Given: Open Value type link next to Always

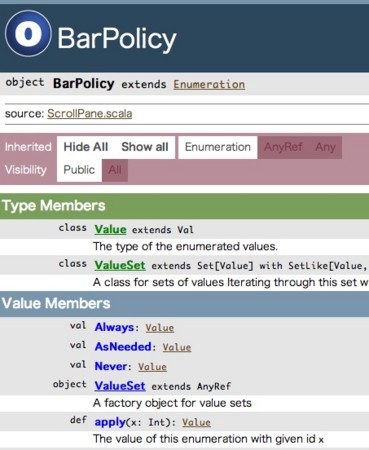Looking at the screenshot, I should (x=159, y=328).
